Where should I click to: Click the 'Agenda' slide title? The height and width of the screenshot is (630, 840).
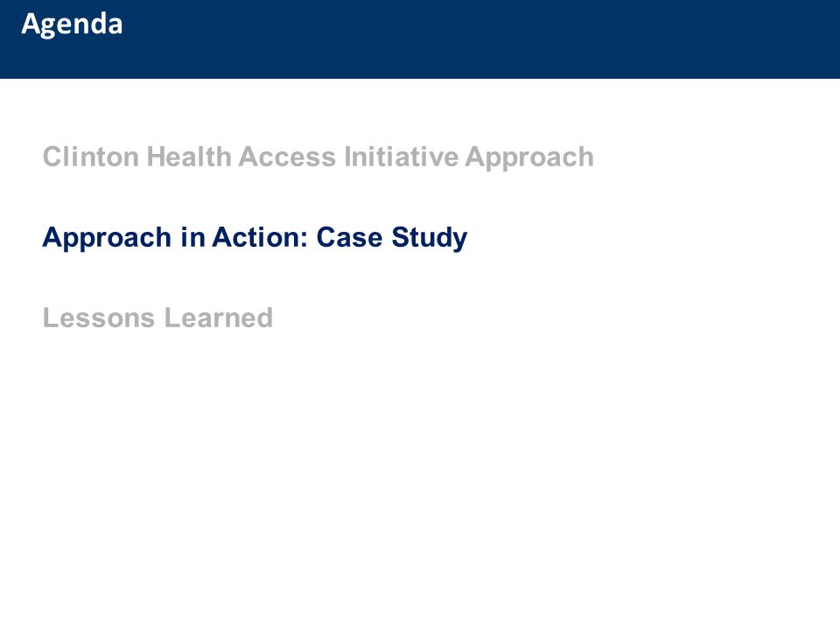(x=72, y=24)
